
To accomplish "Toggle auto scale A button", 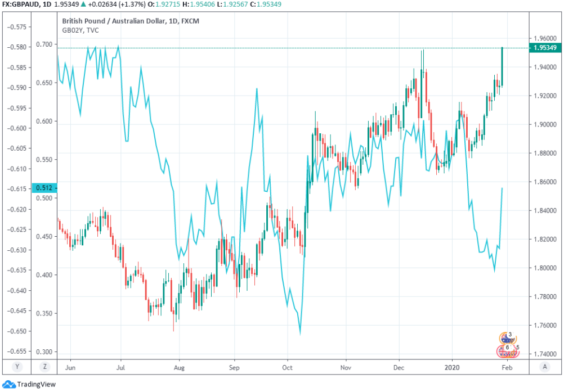I will pos(545,367).
